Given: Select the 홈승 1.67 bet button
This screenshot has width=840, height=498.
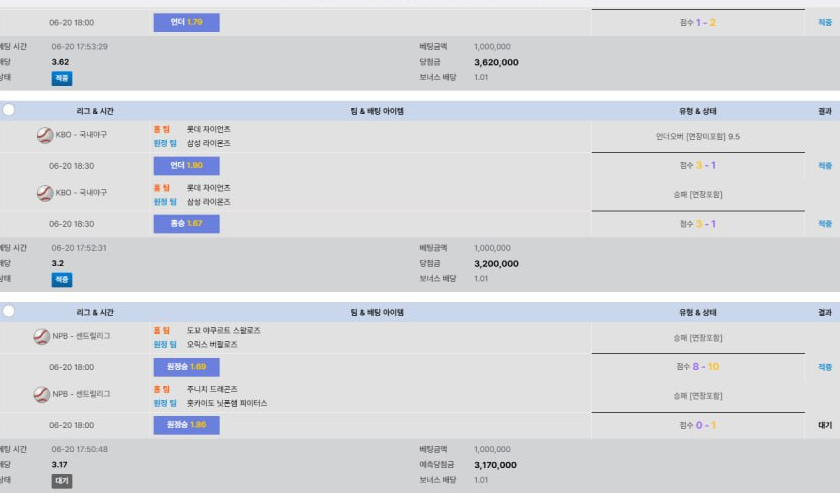Looking at the screenshot, I should pos(186,224).
